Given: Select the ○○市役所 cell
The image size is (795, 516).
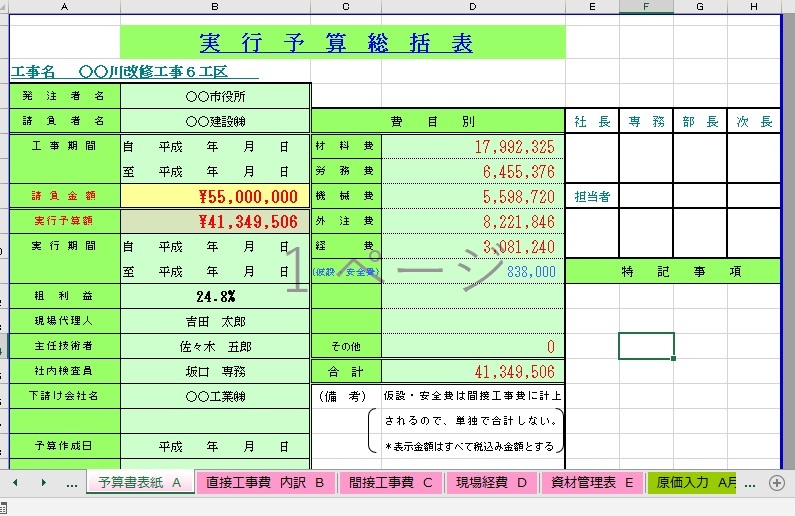Looking at the screenshot, I should pyautogui.click(x=215, y=96).
